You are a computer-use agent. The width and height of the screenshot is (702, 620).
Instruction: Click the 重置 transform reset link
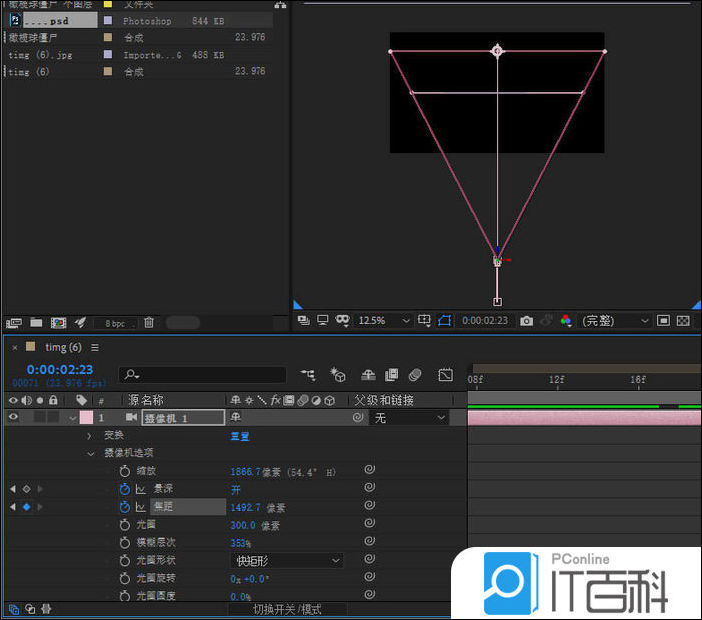[240, 436]
